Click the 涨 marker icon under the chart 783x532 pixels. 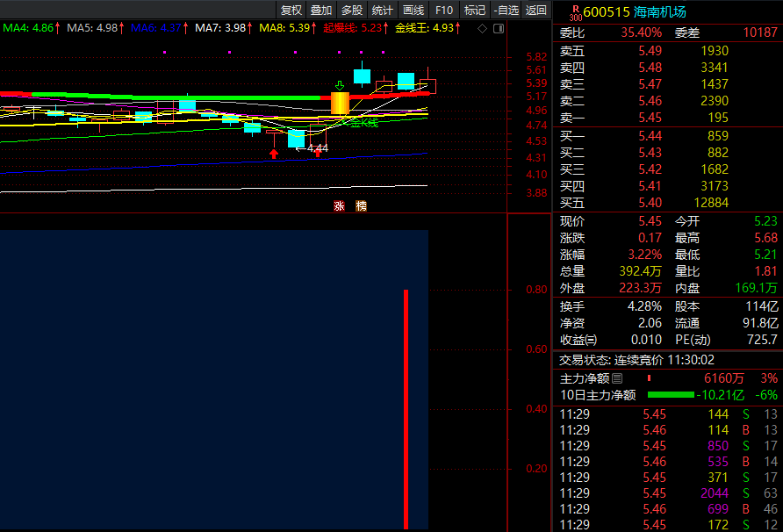pyautogui.click(x=339, y=205)
